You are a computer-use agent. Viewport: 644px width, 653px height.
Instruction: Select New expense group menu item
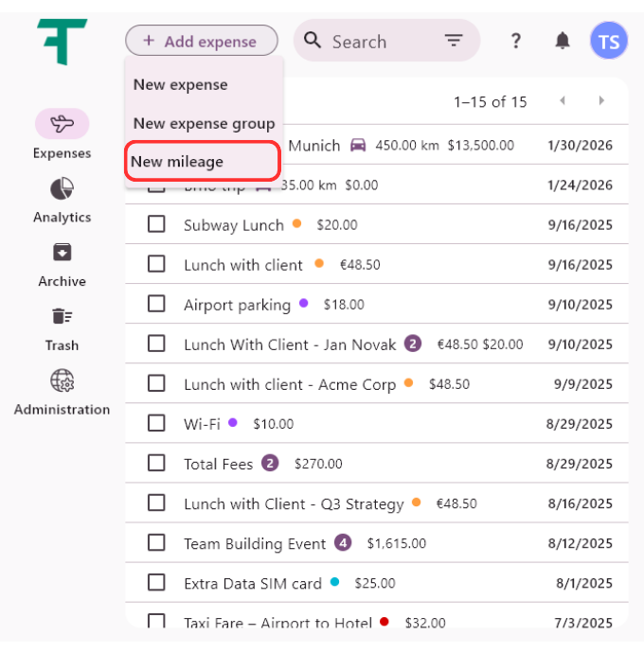[x=204, y=123]
